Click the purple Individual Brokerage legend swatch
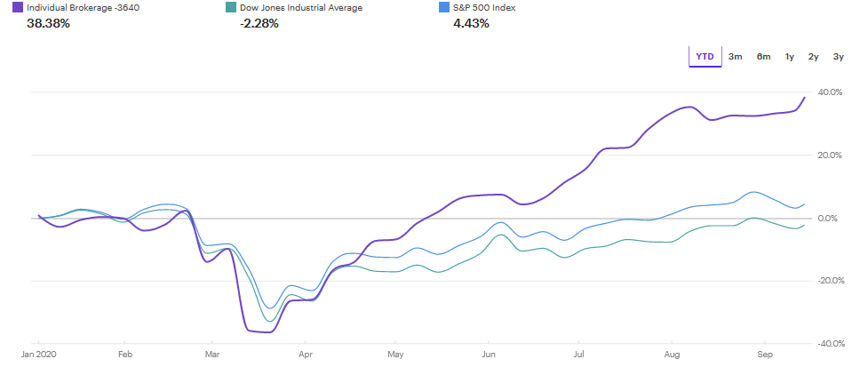This screenshot has width=868, height=367. [18, 7]
